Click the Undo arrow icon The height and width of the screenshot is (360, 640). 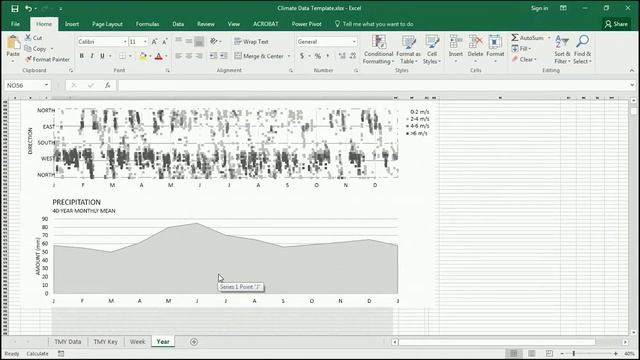(x=28, y=8)
